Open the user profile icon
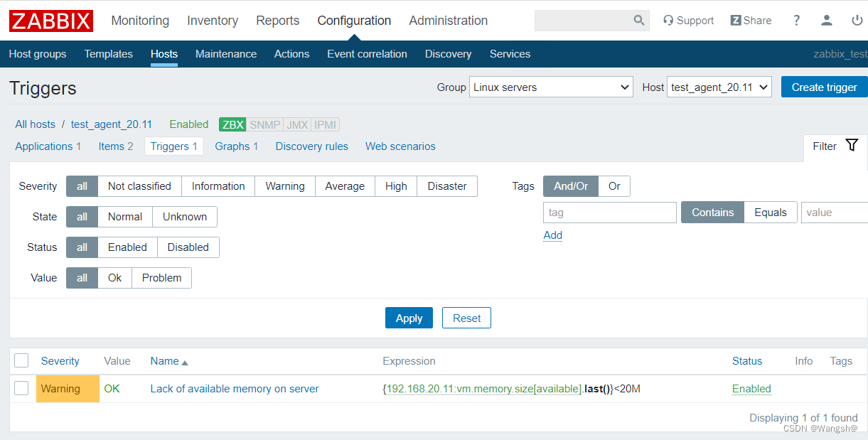Image resolution: width=868 pixels, height=440 pixels. coord(827,21)
